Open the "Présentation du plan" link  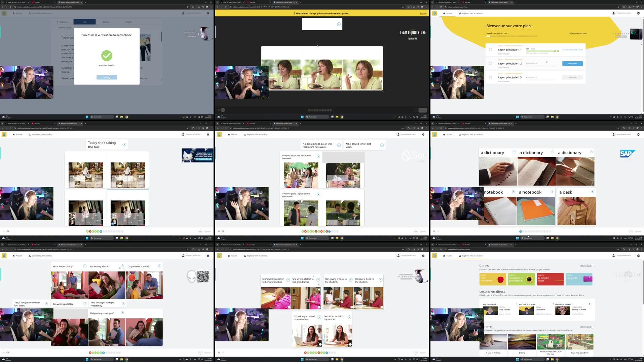[577, 33]
